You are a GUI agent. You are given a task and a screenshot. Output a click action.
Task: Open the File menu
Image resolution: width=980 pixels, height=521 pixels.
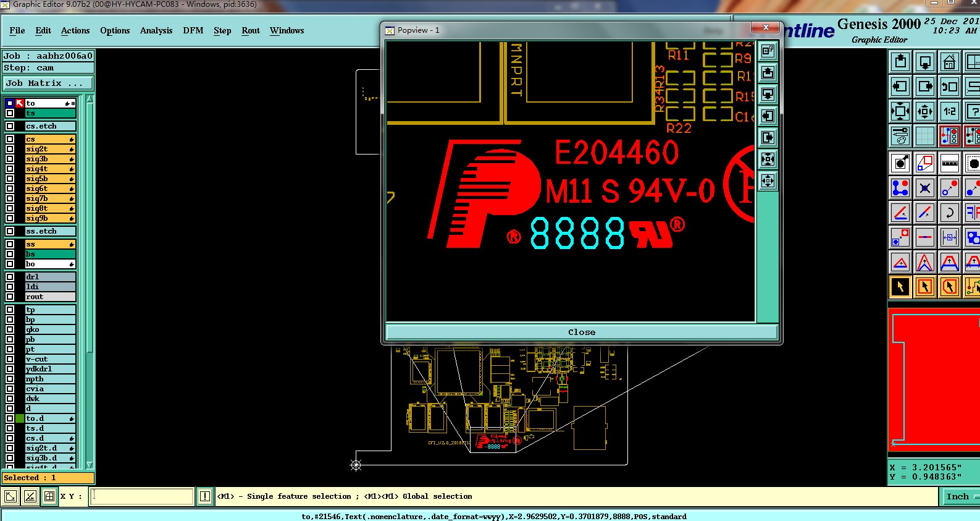[17, 30]
